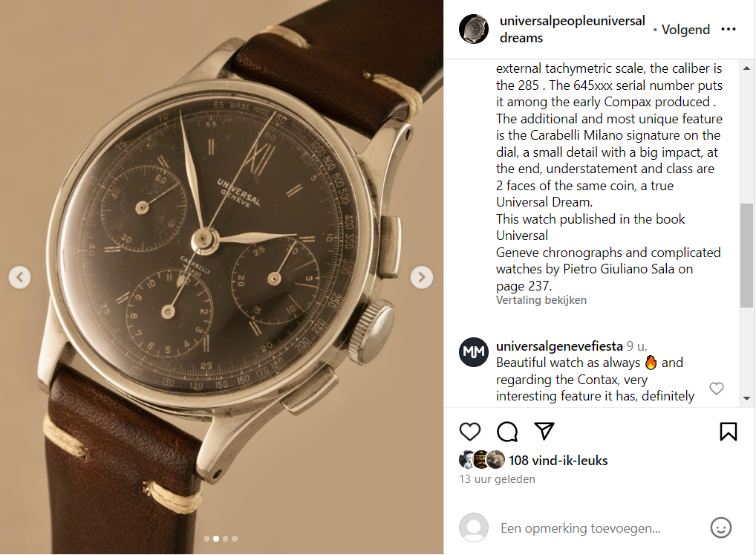Click the comment scroll down arrow
Screen dimensions: 756x555
[x=747, y=398]
